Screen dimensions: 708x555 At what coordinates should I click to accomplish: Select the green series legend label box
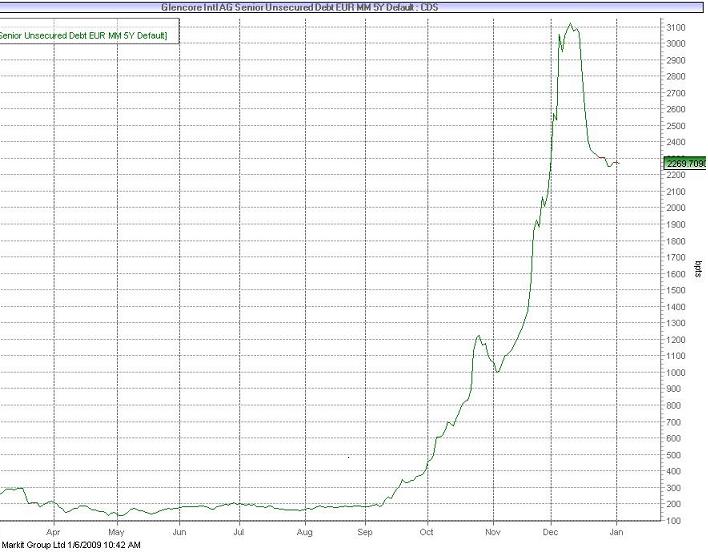tap(84, 36)
